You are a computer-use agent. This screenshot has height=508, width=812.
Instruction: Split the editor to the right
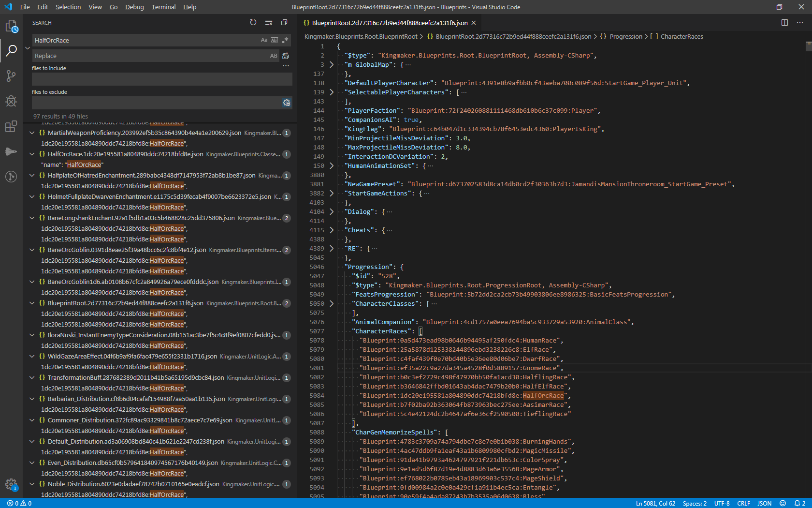click(784, 23)
